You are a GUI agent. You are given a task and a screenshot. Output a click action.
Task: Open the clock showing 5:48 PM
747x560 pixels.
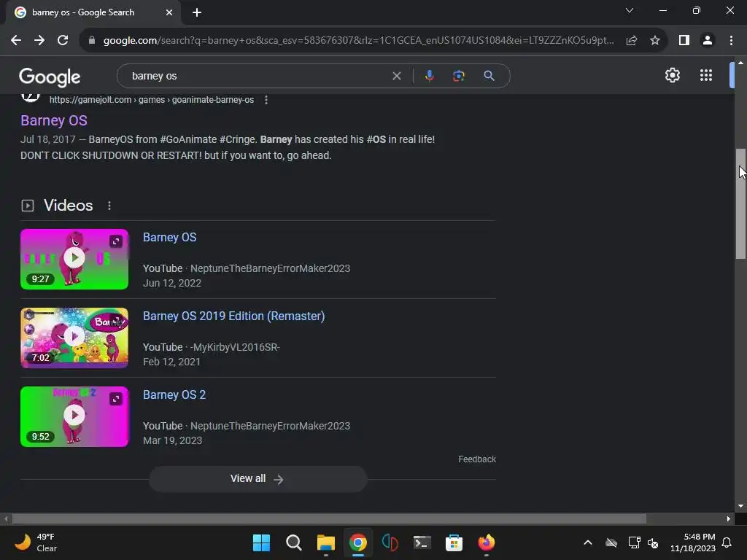pos(693,542)
